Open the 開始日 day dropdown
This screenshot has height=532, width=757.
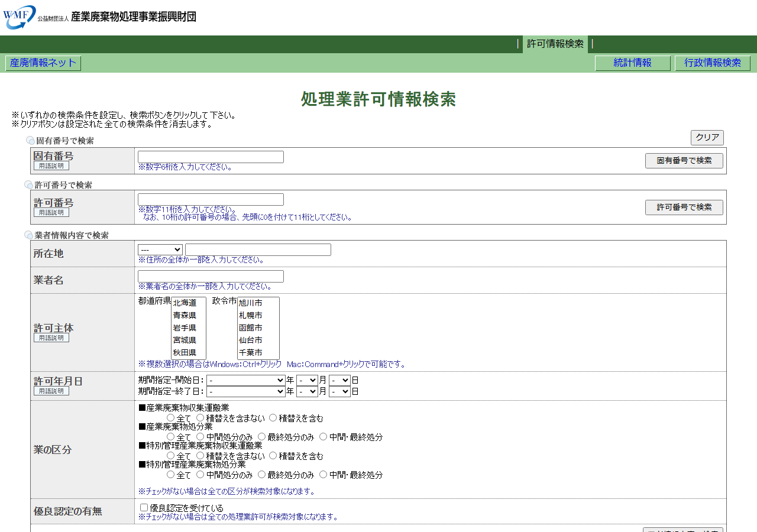pos(340,380)
